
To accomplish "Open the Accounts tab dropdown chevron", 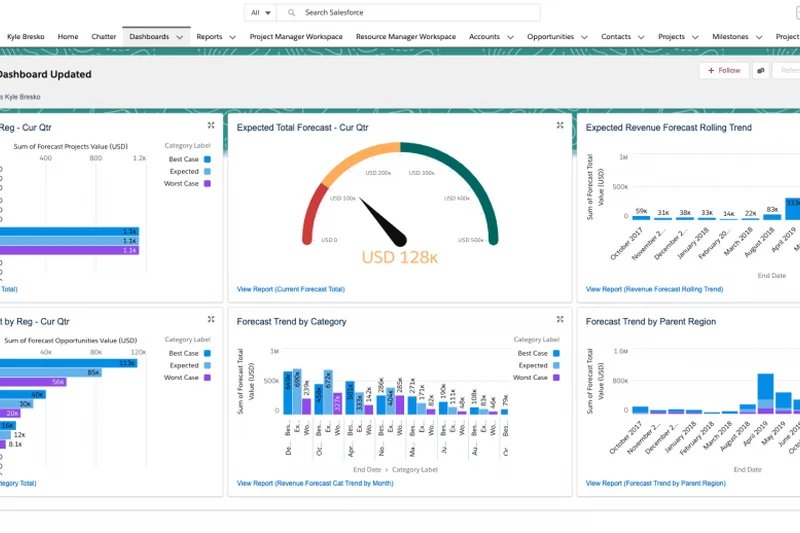I will click(509, 37).
